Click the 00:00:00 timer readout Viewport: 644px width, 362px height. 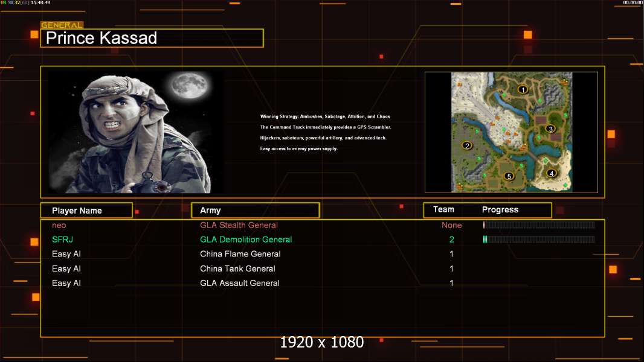pyautogui.click(x=633, y=2)
